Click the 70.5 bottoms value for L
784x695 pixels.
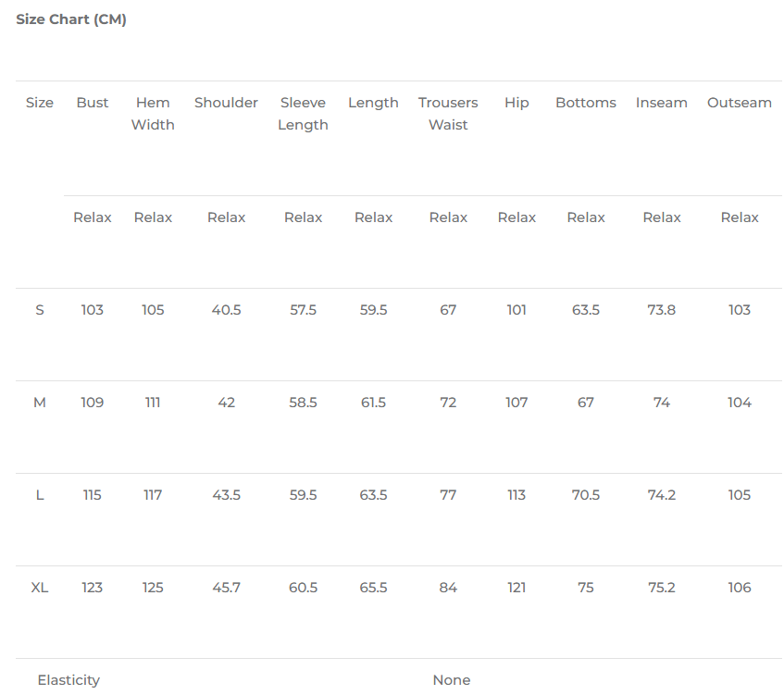(586, 495)
